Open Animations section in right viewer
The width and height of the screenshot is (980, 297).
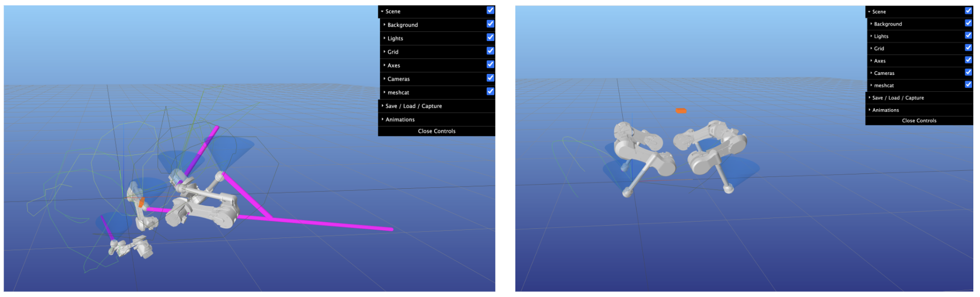click(x=886, y=110)
